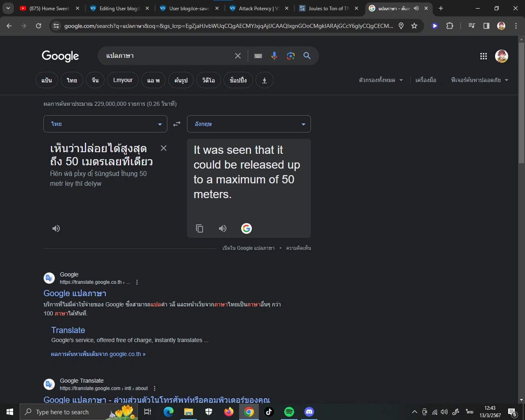Open a new browser tab
The image size is (525, 420).
[x=441, y=8]
